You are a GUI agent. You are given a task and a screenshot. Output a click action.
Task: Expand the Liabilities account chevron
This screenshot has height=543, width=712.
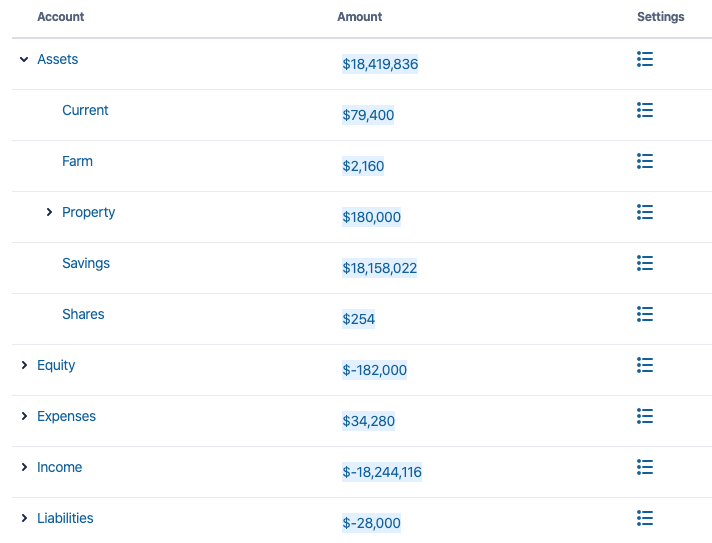coord(24,519)
